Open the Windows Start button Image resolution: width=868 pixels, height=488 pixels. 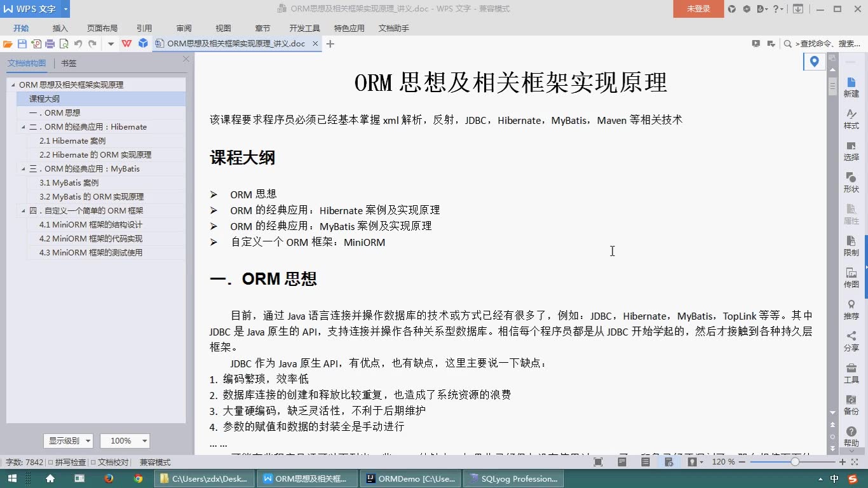tap(12, 478)
